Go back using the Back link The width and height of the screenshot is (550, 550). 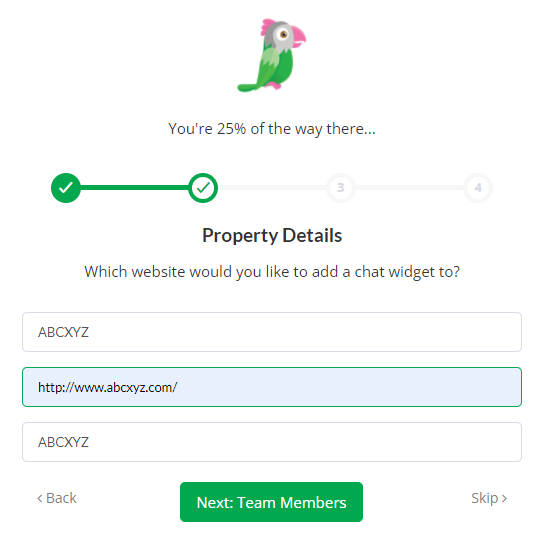tap(57, 498)
